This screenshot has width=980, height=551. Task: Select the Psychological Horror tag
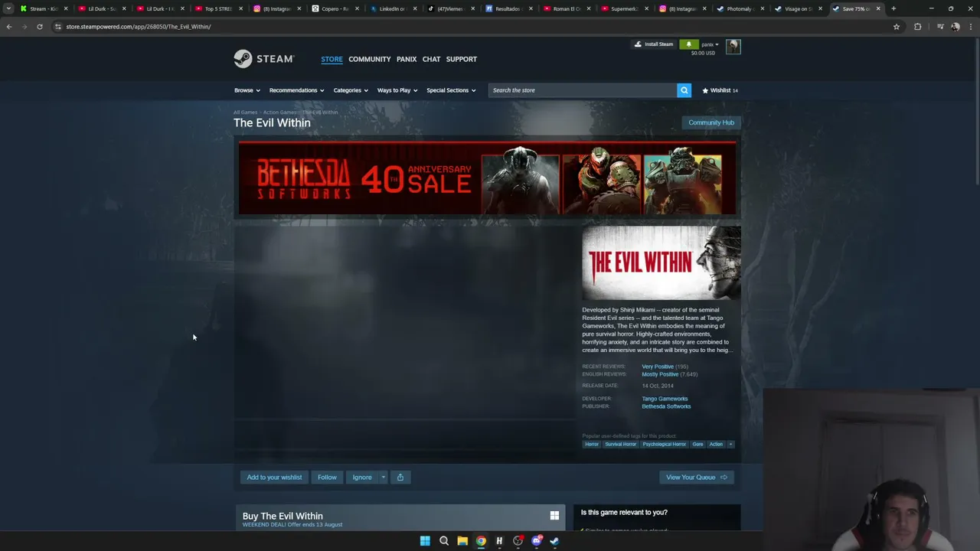pos(664,444)
